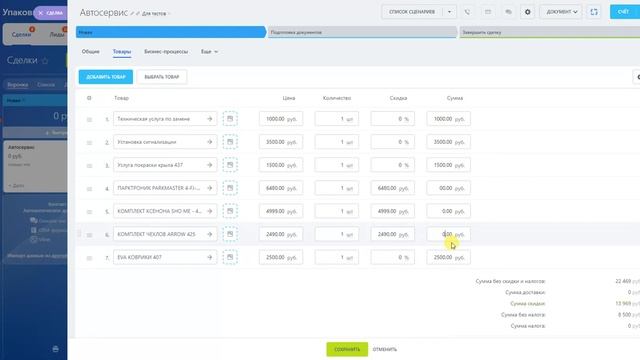640x360 pixels.
Task: Click the phone call icon in header
Action: [467, 12]
